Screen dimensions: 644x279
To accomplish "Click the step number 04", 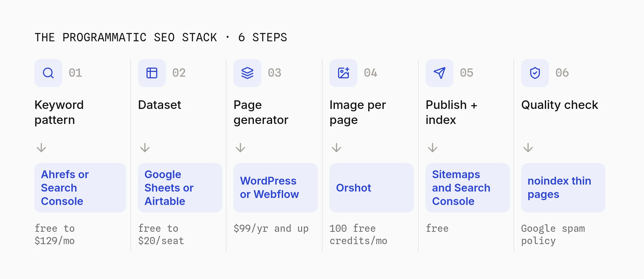I will pos(371,73).
